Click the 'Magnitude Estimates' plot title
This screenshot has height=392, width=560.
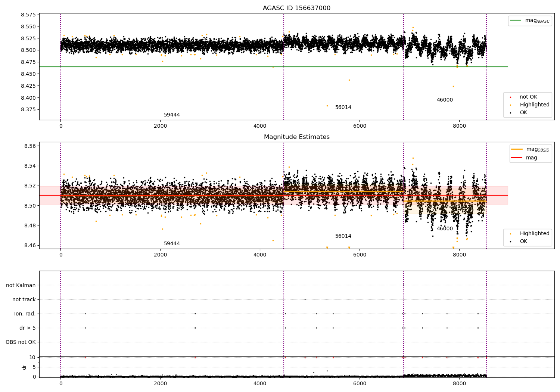(296, 137)
